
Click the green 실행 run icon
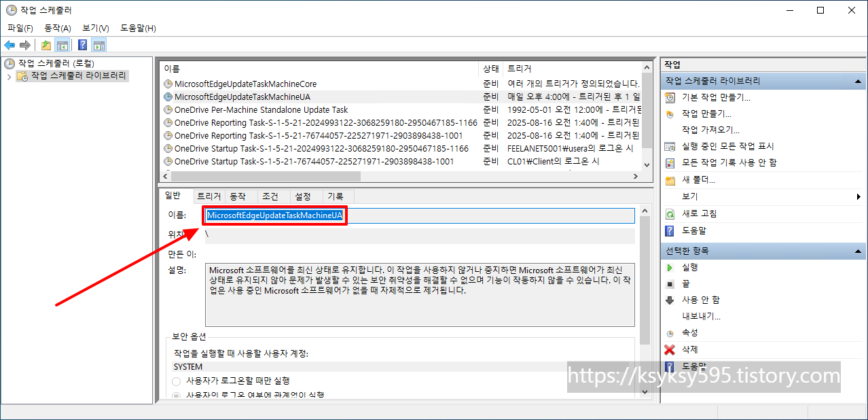pos(670,268)
